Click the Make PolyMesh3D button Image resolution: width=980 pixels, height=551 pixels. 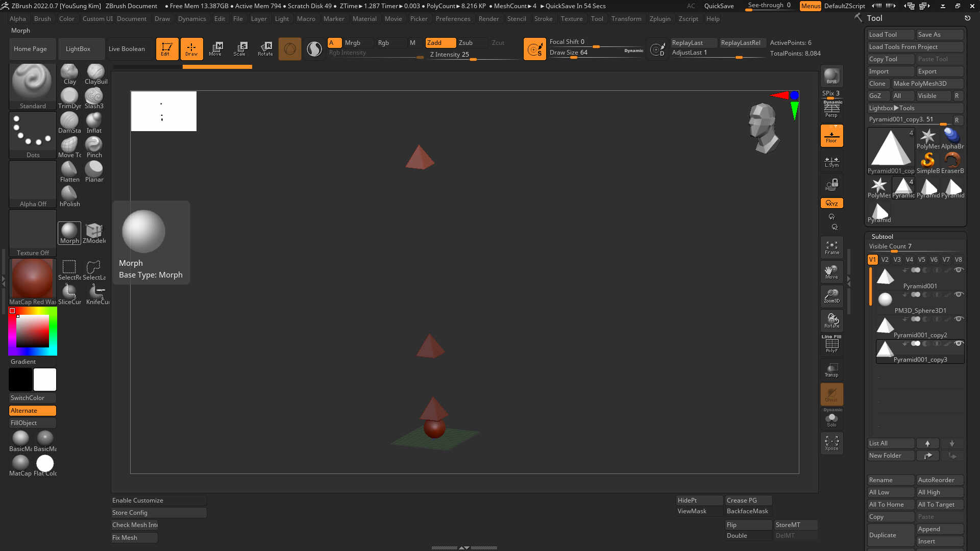pos(920,84)
